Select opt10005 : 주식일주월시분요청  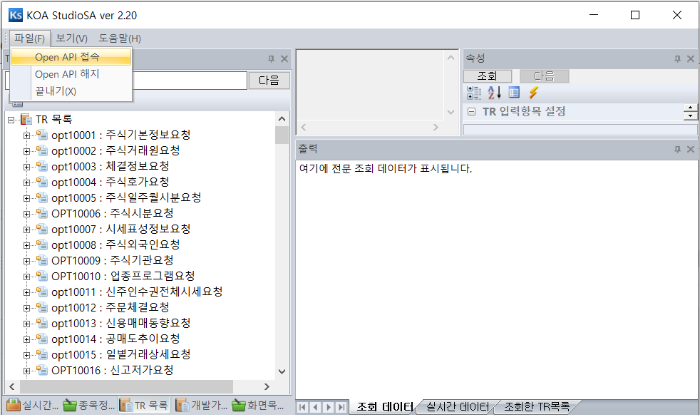pos(126,198)
